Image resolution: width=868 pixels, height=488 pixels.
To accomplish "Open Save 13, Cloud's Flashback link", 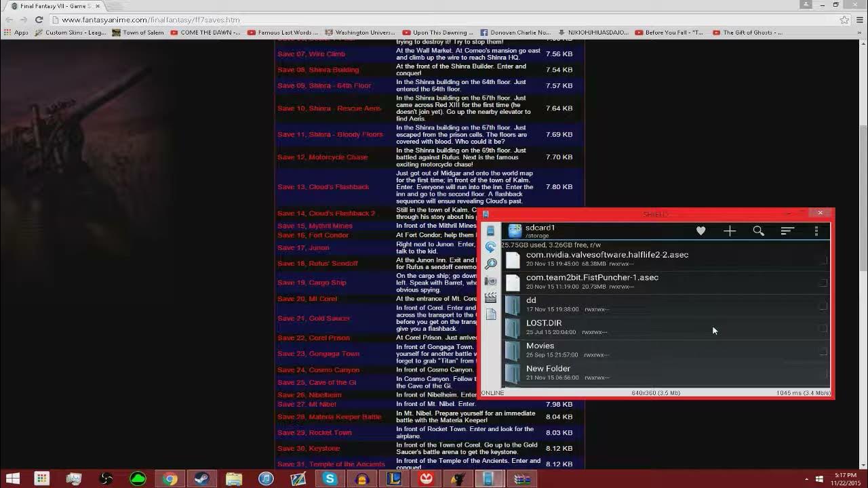I will tap(323, 187).
